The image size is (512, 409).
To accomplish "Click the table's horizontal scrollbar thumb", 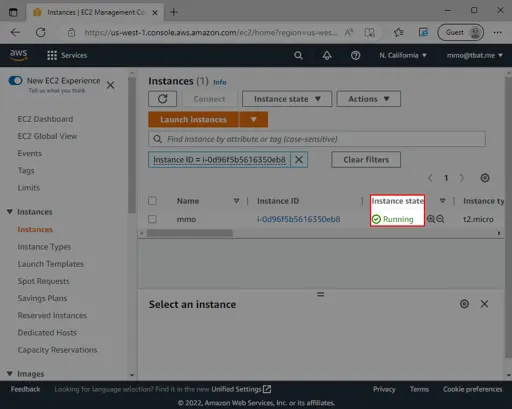I will coord(189,233).
